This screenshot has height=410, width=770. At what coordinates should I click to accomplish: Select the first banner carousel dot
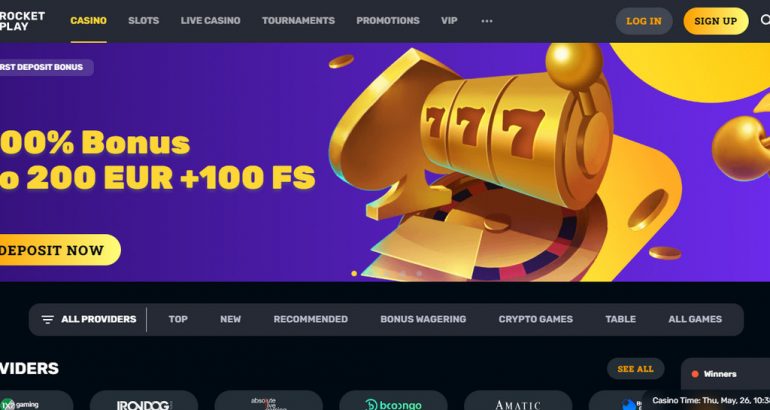354,273
